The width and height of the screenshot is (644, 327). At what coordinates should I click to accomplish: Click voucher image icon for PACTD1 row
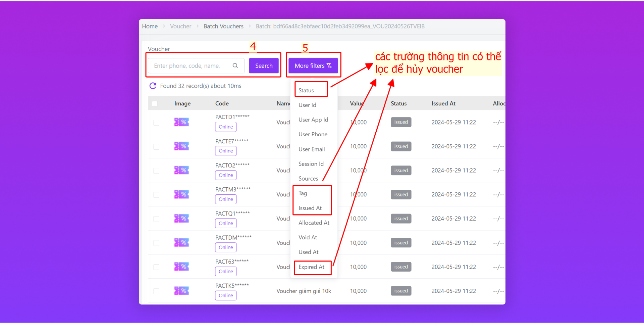181,122
